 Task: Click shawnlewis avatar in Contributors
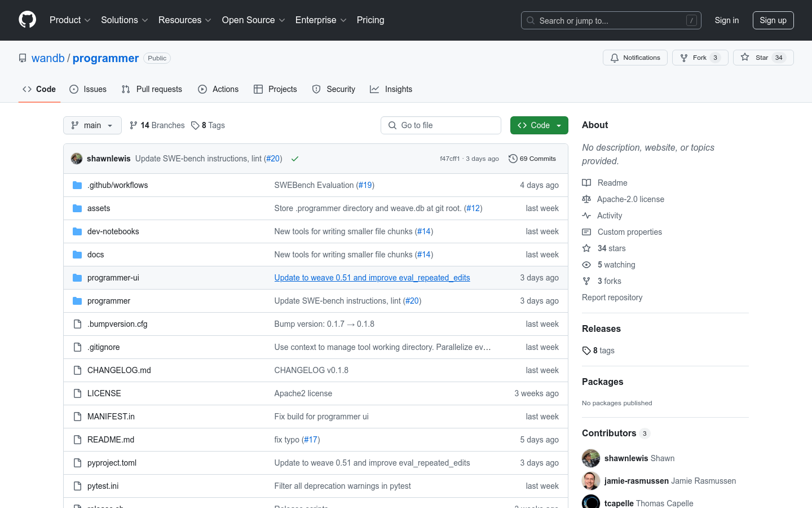[x=591, y=458]
